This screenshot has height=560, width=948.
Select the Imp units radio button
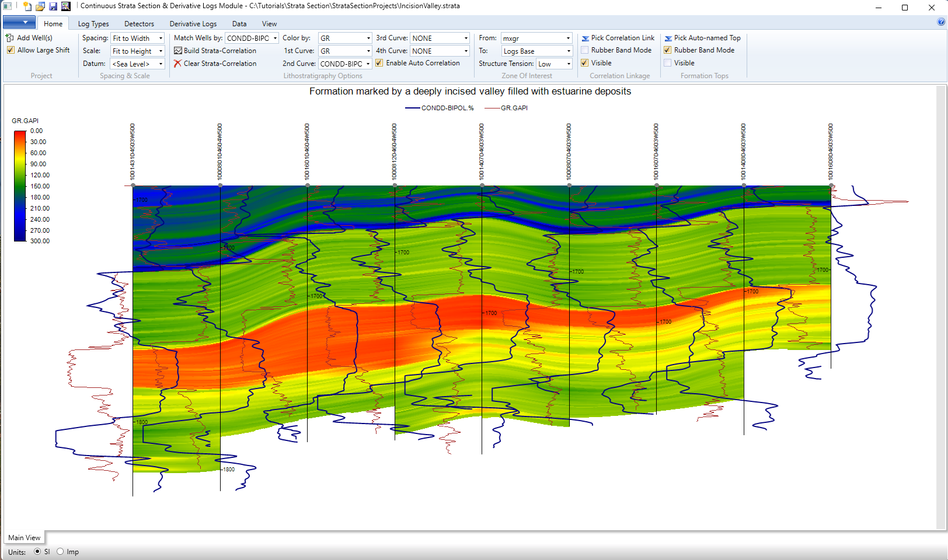coord(60,552)
